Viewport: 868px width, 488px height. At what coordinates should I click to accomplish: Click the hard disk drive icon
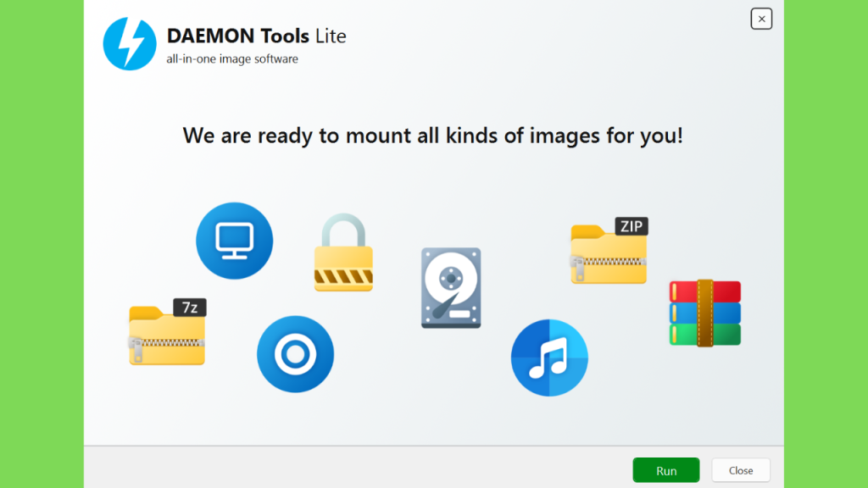coord(451,288)
